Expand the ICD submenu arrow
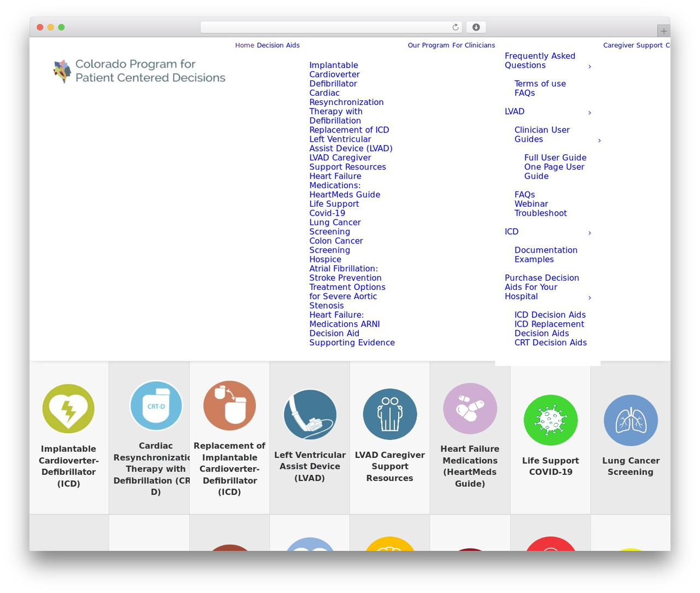The image size is (700, 593). coord(590,233)
